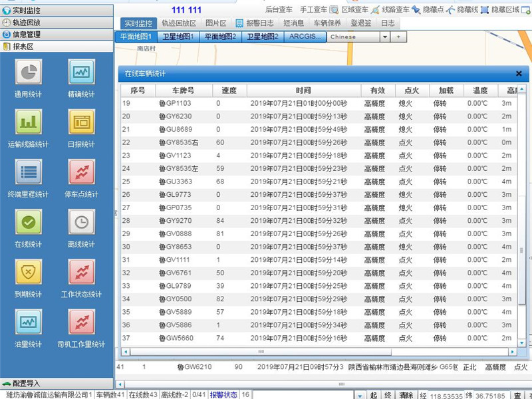Open the 到期统计 expiry shield icon
532x399 pixels.
point(28,271)
